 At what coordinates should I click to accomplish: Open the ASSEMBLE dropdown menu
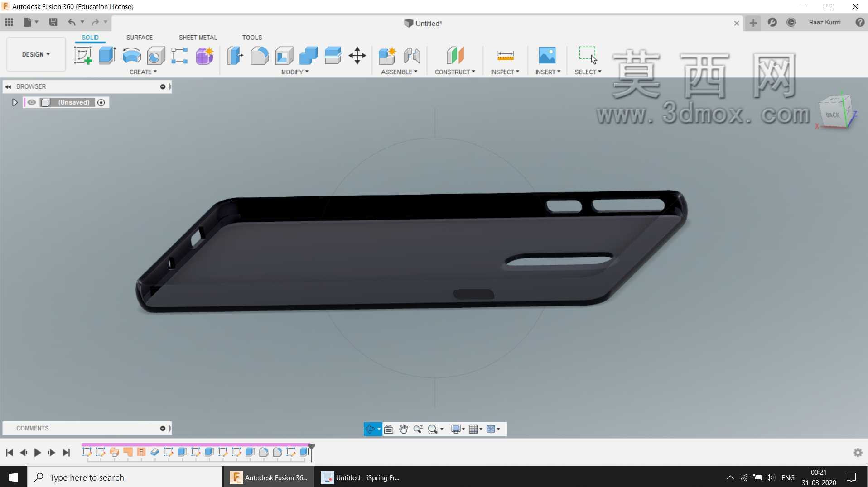[399, 72]
